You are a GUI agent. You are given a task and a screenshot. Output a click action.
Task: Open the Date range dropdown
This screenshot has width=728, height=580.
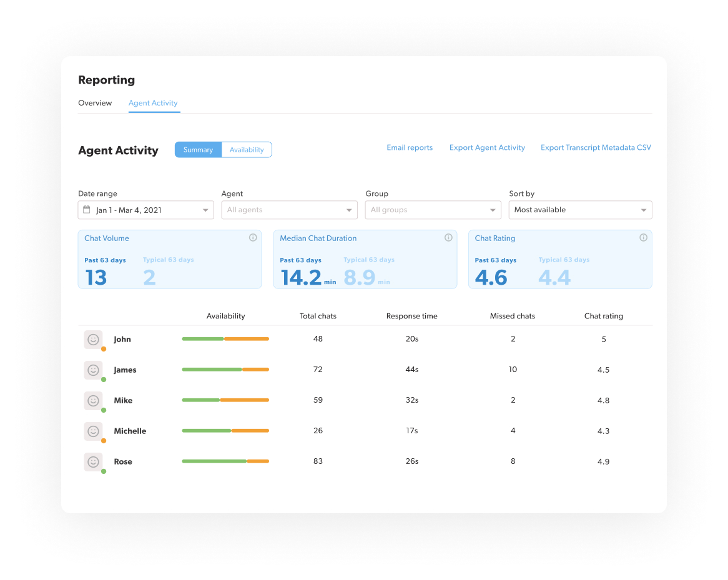[x=145, y=210]
